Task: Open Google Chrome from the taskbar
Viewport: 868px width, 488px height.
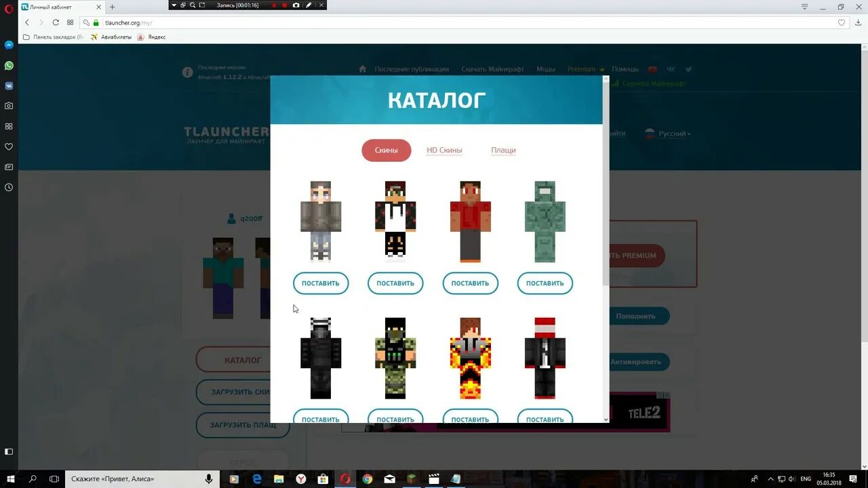Action: click(x=367, y=479)
